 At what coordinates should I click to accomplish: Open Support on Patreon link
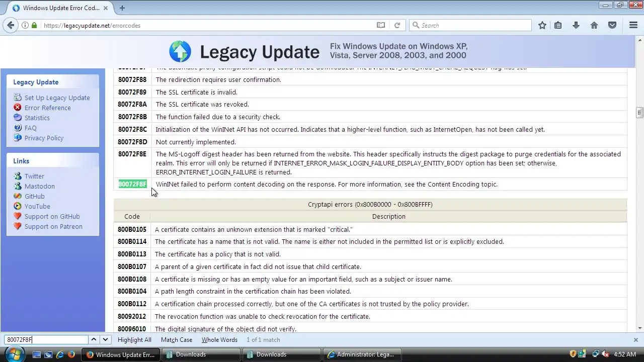point(53,226)
